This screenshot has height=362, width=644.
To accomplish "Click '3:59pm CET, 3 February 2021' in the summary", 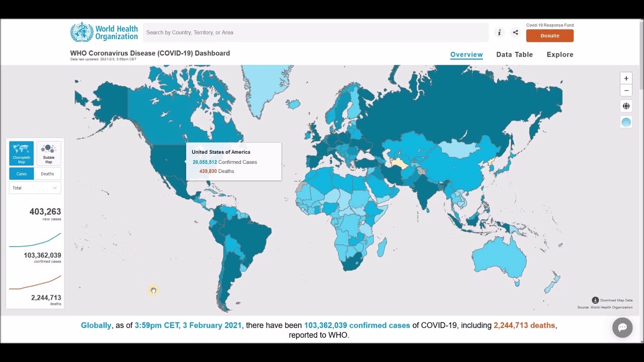I will coord(188,325).
